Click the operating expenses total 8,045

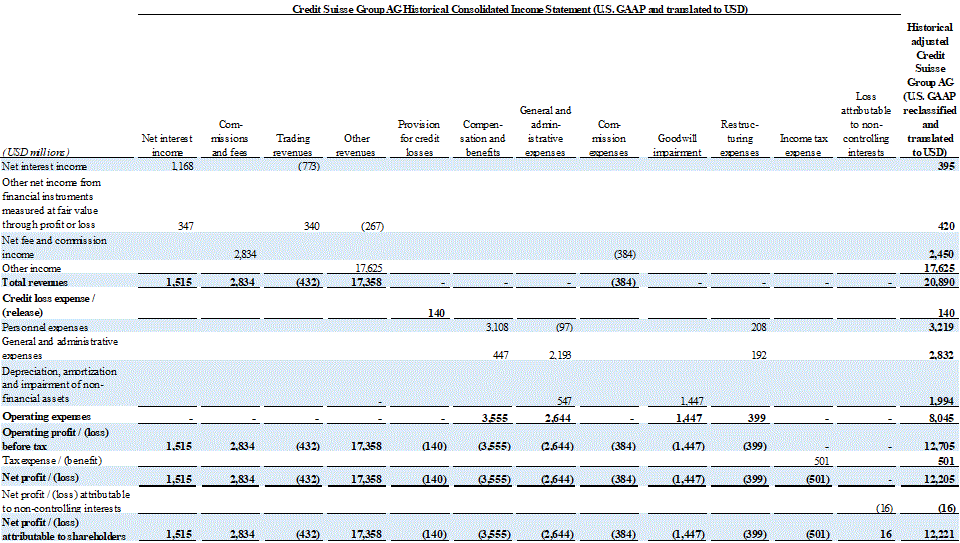[942, 418]
